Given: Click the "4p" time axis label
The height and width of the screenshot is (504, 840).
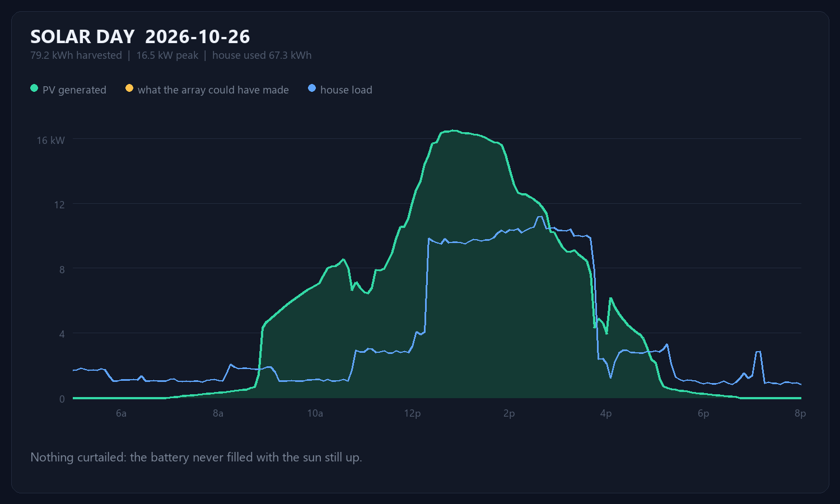Looking at the screenshot, I should coord(606,413).
